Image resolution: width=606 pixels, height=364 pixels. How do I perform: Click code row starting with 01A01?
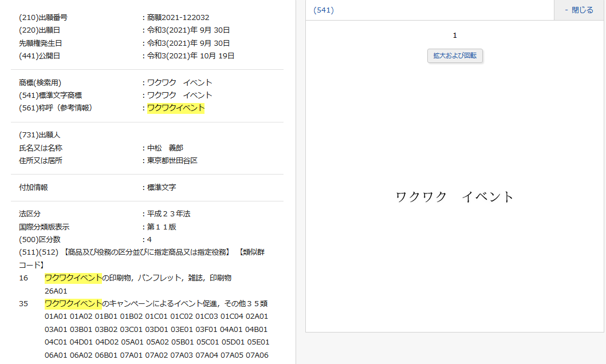tap(156, 316)
